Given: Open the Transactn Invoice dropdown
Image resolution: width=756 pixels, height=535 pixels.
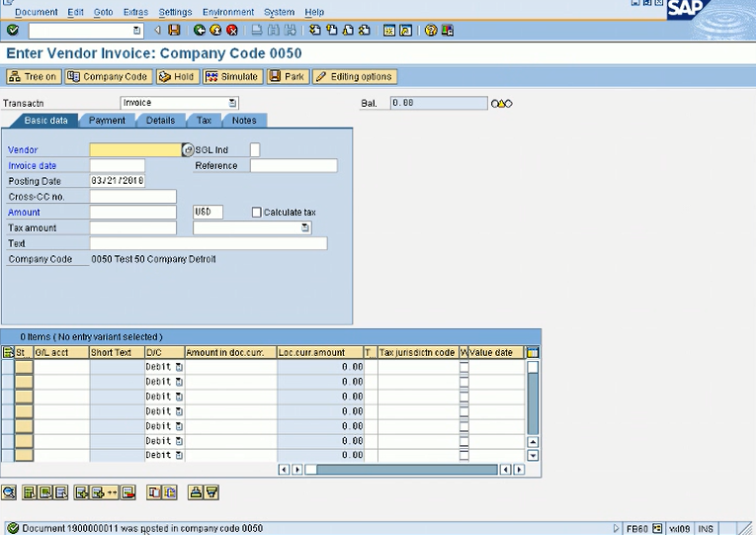Looking at the screenshot, I should click(232, 103).
